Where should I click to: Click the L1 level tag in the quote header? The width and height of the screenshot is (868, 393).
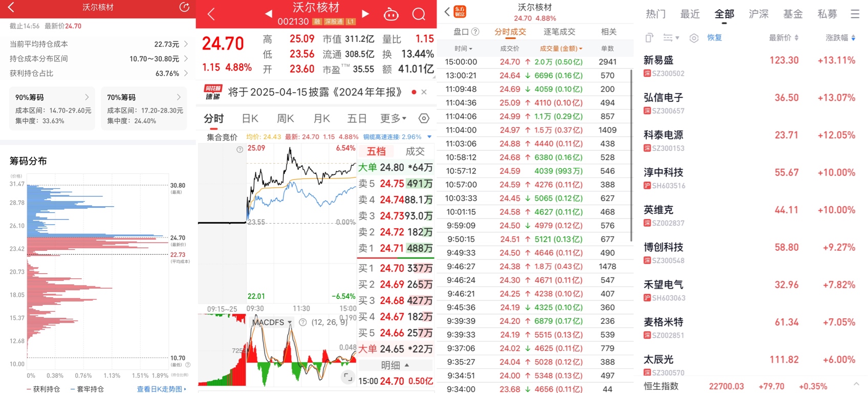click(x=351, y=21)
